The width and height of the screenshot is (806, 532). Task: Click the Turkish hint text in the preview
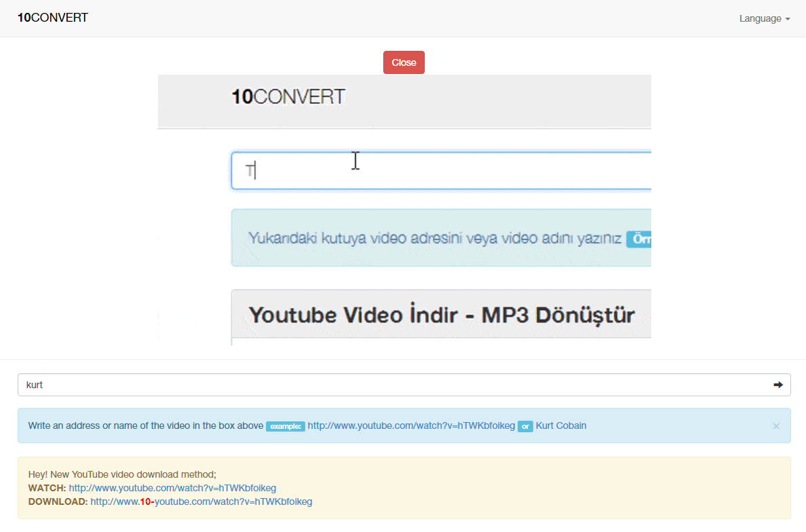point(434,239)
